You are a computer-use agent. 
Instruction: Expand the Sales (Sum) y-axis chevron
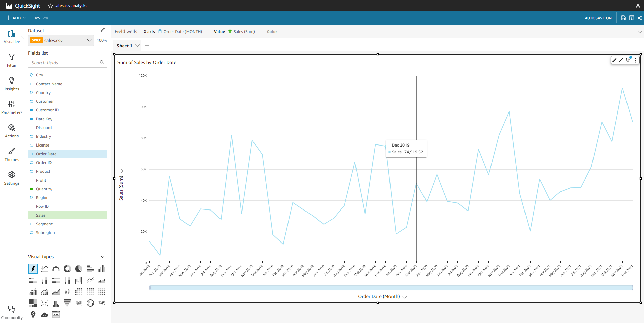(122, 171)
